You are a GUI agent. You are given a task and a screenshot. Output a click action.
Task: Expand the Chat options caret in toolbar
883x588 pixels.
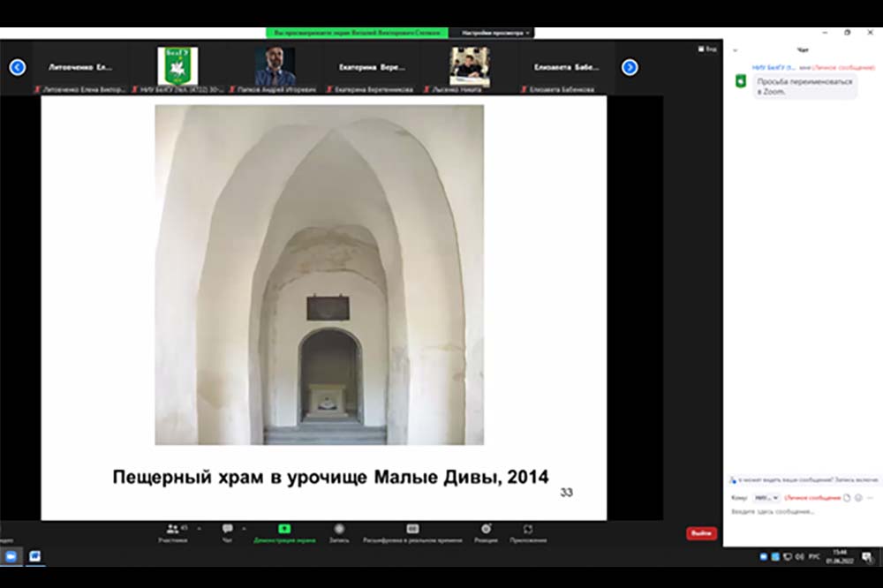(244, 529)
